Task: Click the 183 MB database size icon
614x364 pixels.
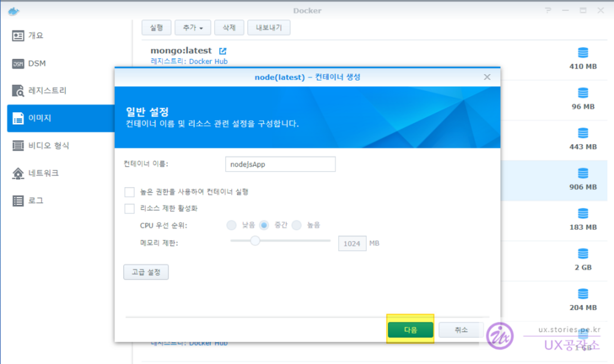Action: (x=583, y=214)
